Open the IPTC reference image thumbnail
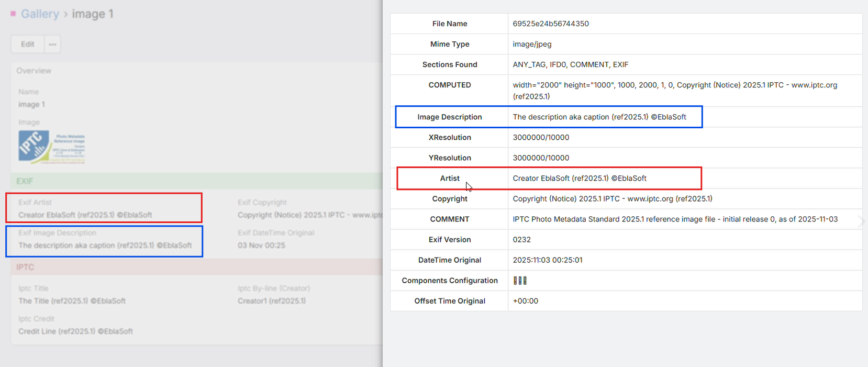This screenshot has width=868, height=367. pos(52,147)
